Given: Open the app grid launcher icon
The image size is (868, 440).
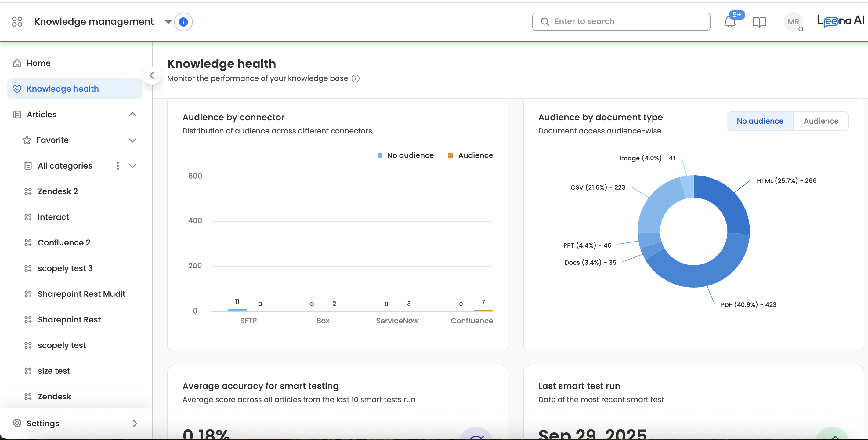Looking at the screenshot, I should click(17, 22).
